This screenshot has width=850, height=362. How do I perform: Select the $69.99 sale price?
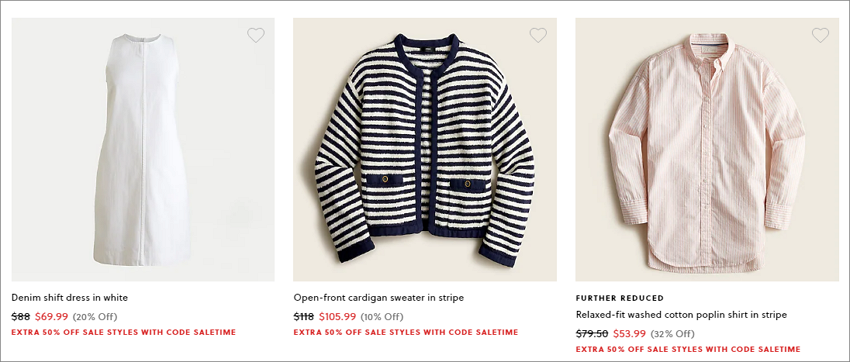(51, 316)
